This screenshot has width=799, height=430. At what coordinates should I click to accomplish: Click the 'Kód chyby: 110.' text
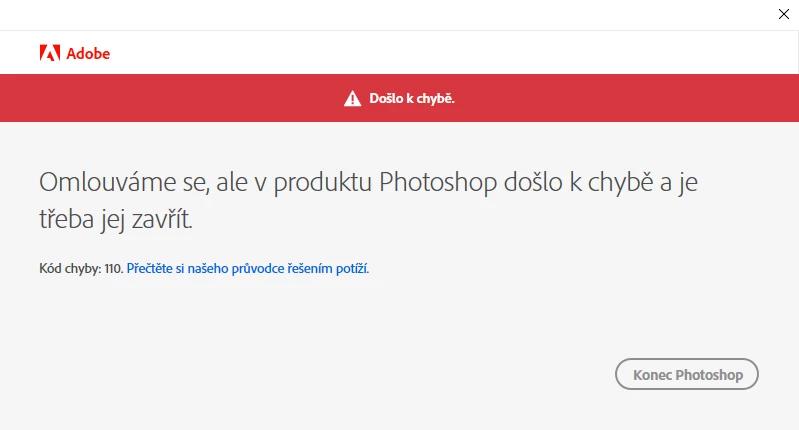[x=82, y=268]
